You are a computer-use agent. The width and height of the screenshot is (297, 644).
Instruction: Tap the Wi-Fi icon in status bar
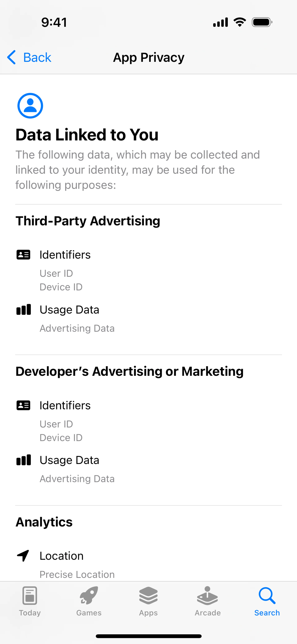click(x=239, y=22)
